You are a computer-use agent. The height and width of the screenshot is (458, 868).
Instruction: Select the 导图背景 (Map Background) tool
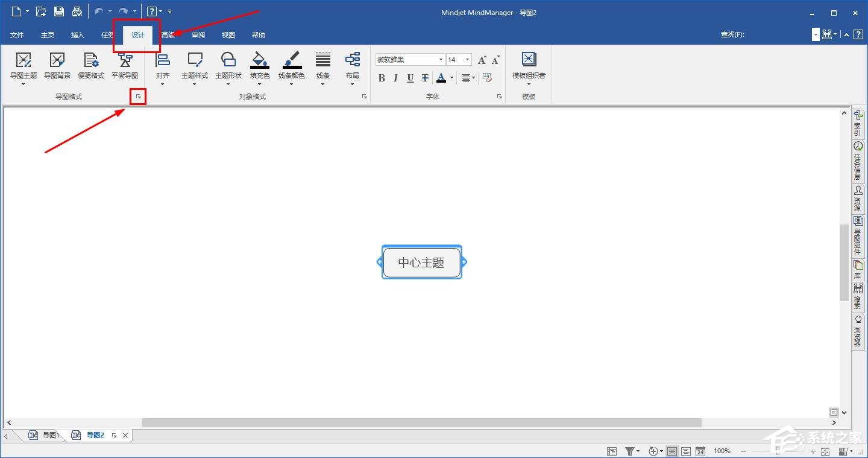57,66
